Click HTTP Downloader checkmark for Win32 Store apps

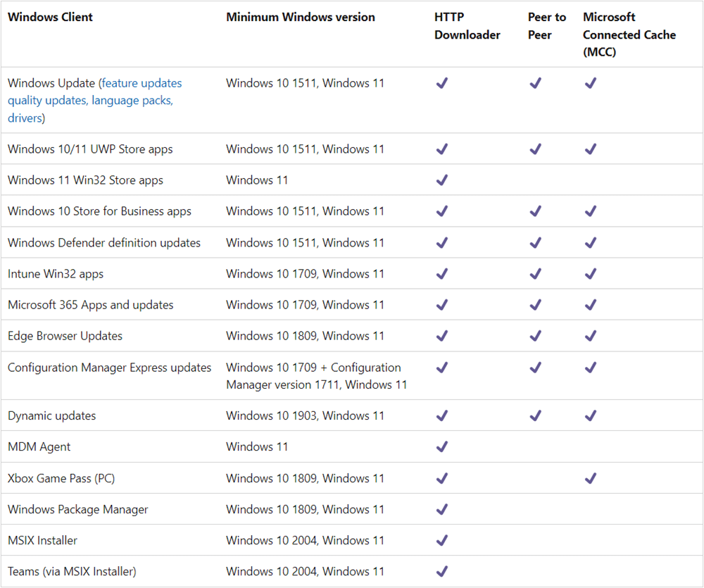(442, 180)
